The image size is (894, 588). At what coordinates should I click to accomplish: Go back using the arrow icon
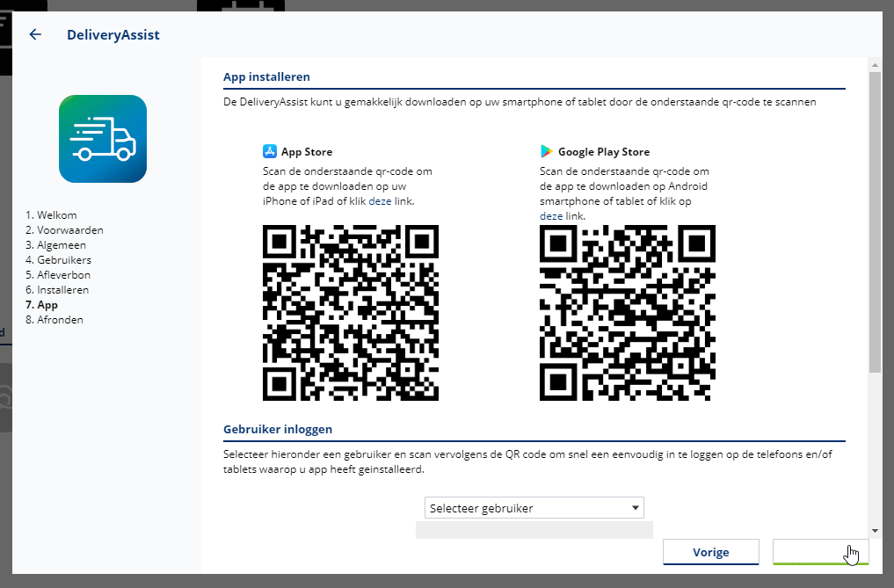point(35,35)
